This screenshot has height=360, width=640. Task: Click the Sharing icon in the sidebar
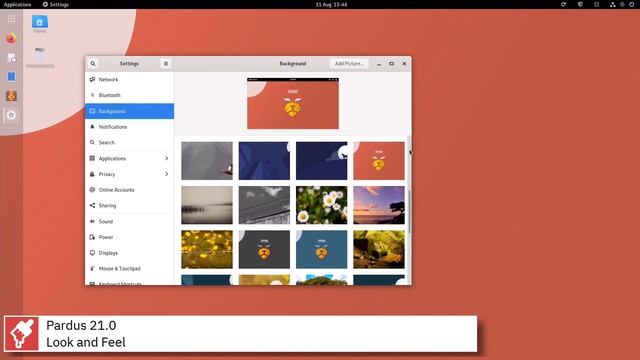[92, 205]
